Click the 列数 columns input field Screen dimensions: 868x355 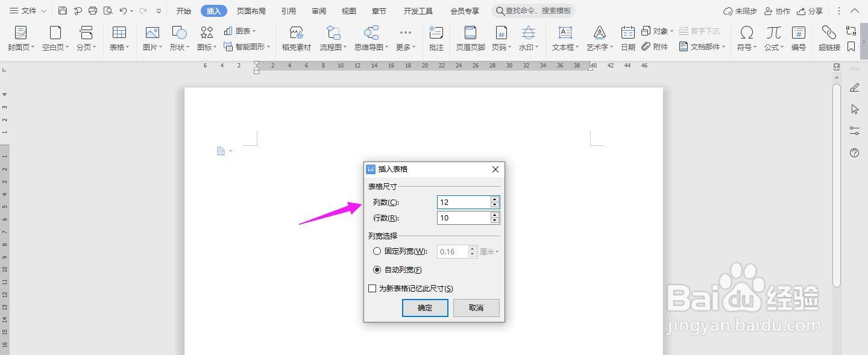coord(464,202)
